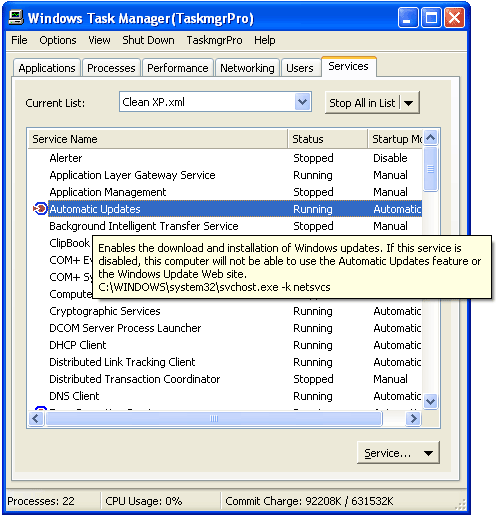The width and height of the screenshot is (496, 519).
Task: Sort by the Startup Mode column header
Action: click(x=395, y=139)
